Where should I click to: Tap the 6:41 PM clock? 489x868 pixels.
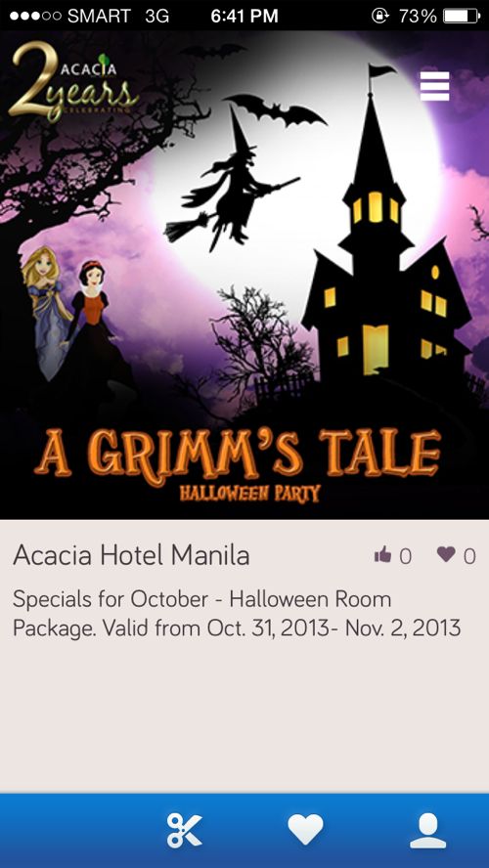(x=244, y=16)
